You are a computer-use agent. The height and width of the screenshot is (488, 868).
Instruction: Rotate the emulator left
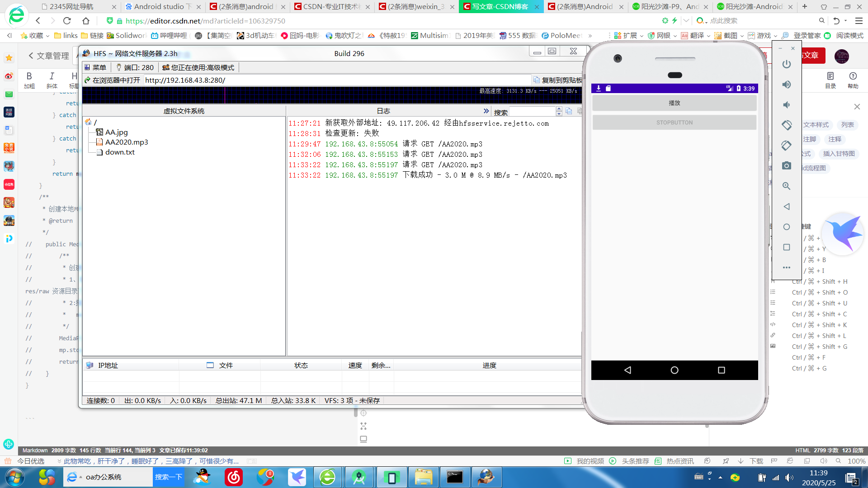(x=787, y=125)
